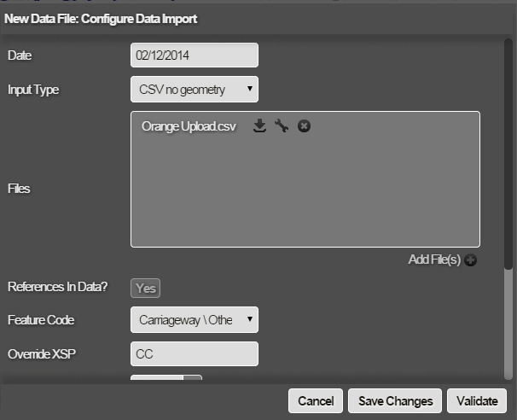Viewport: 517px width, 420px height.
Task: Download the Orange Upload.csv file
Action: pos(260,126)
